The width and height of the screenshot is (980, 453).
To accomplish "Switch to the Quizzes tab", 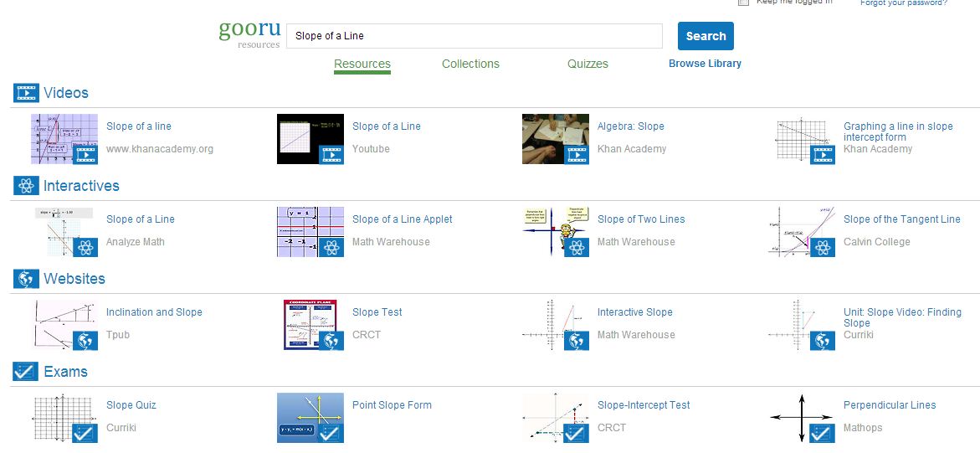I will point(587,64).
